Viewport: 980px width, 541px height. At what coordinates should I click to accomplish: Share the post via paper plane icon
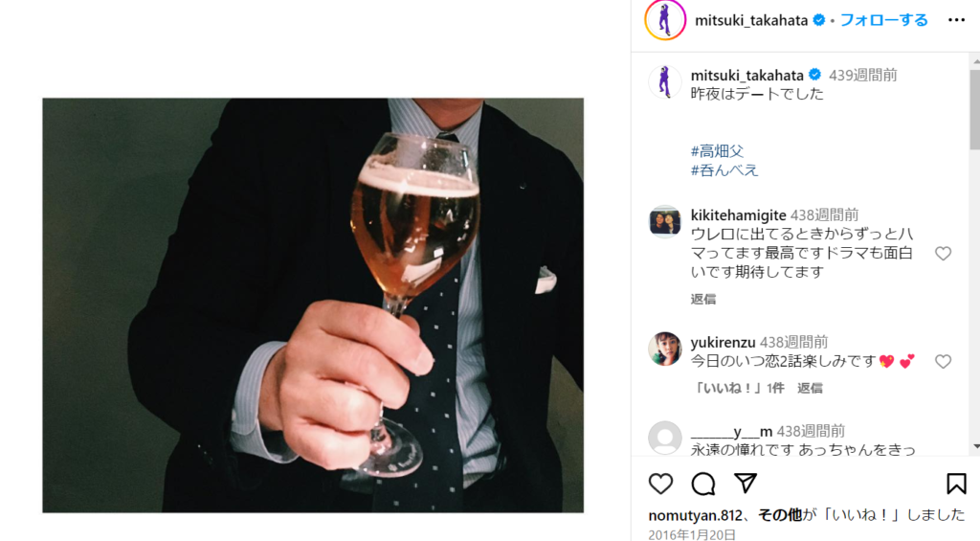(x=746, y=483)
